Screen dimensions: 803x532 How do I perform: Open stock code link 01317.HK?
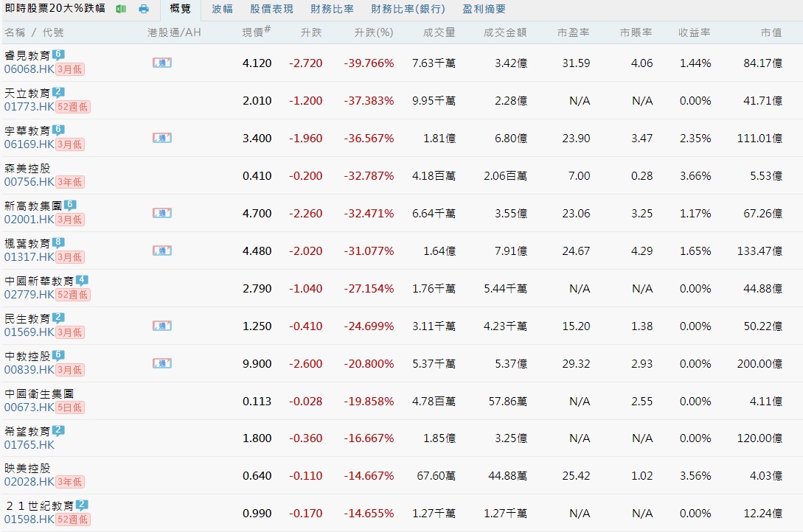pos(29,257)
